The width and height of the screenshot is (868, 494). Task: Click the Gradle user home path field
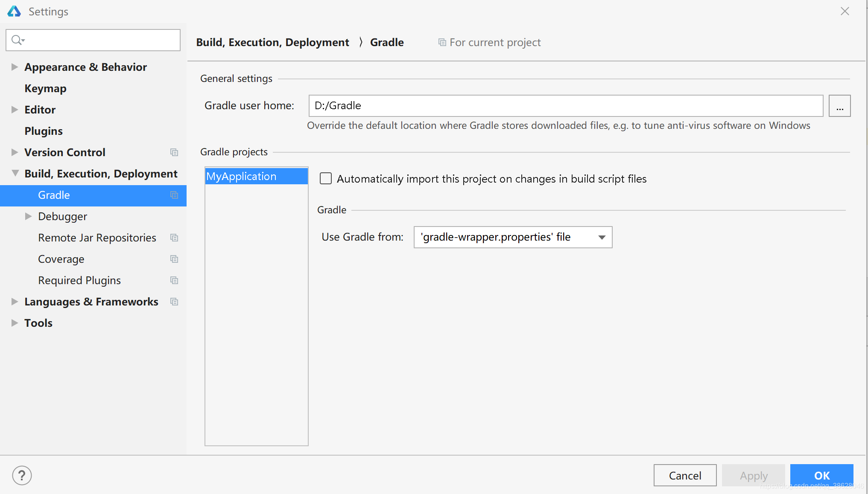(x=565, y=106)
